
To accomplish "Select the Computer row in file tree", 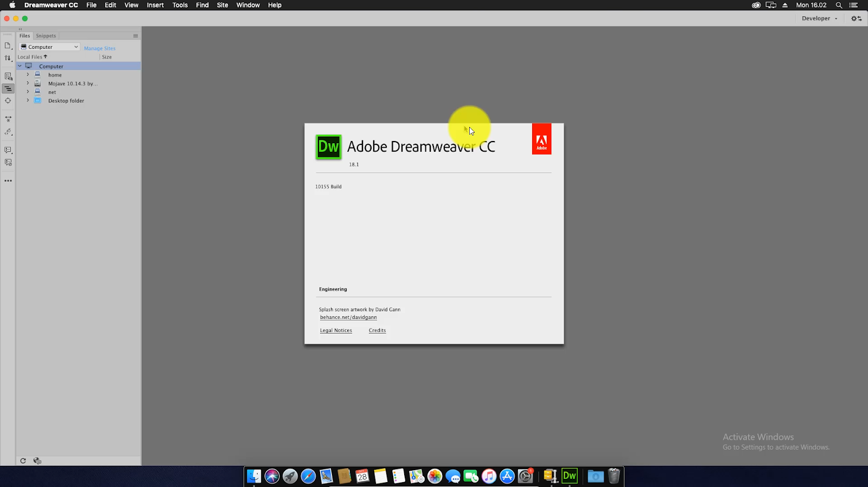I will (x=79, y=66).
